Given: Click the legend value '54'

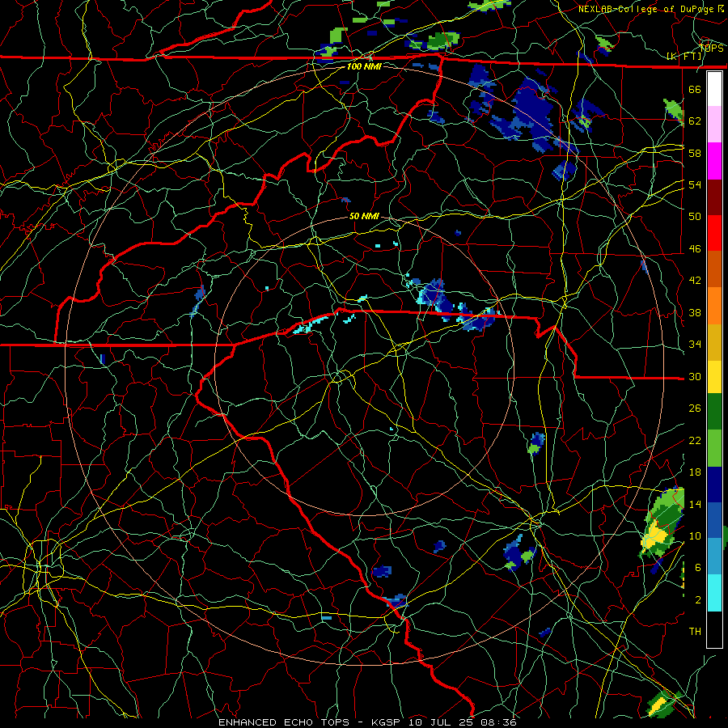Looking at the screenshot, I should (x=695, y=184).
